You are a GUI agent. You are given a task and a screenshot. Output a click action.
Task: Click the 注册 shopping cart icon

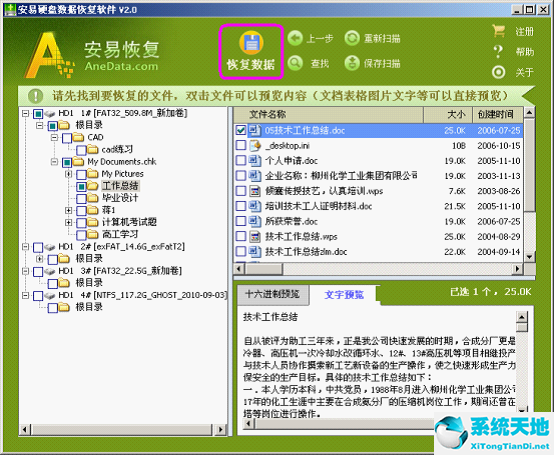point(499,31)
